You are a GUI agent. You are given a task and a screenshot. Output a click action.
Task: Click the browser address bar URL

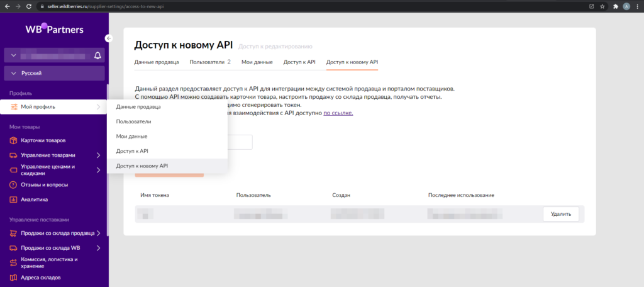point(106,6)
